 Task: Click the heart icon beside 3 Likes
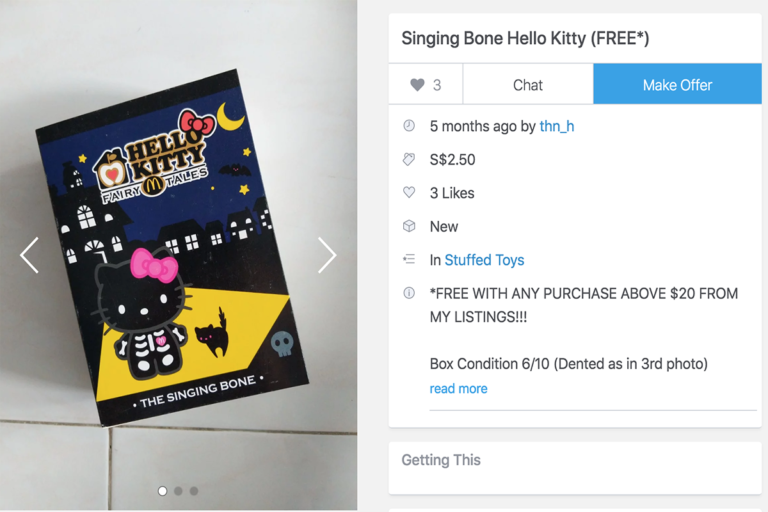(x=408, y=193)
